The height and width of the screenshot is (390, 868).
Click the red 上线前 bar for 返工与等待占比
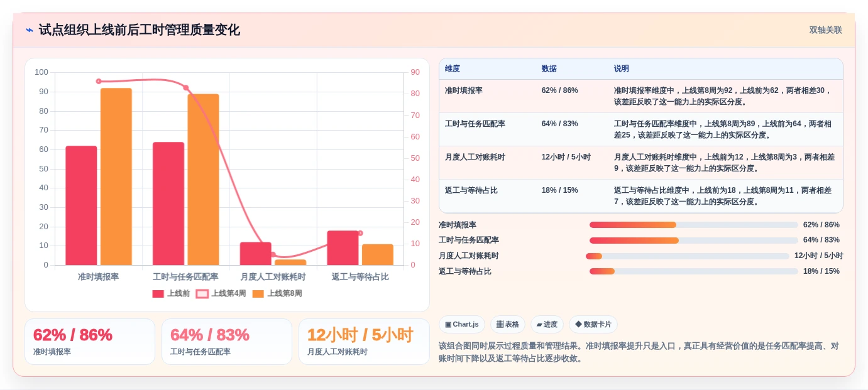(x=343, y=248)
